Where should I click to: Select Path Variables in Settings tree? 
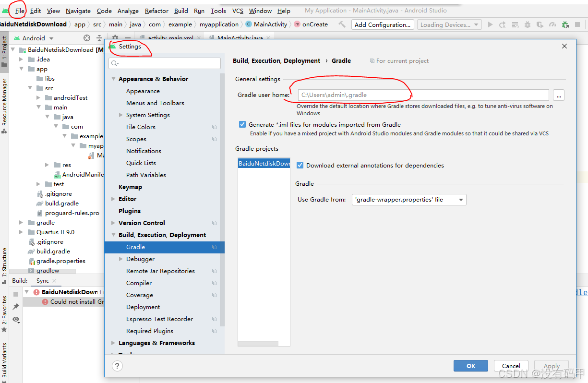[146, 175]
